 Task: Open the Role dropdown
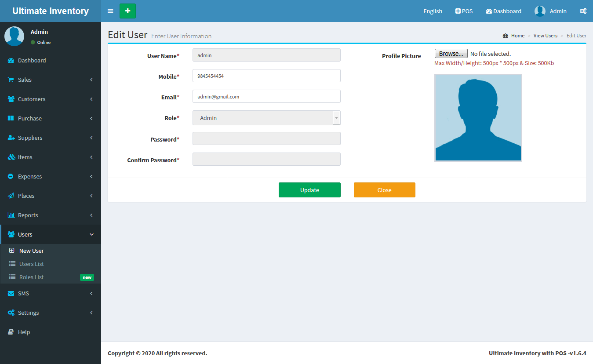266,118
